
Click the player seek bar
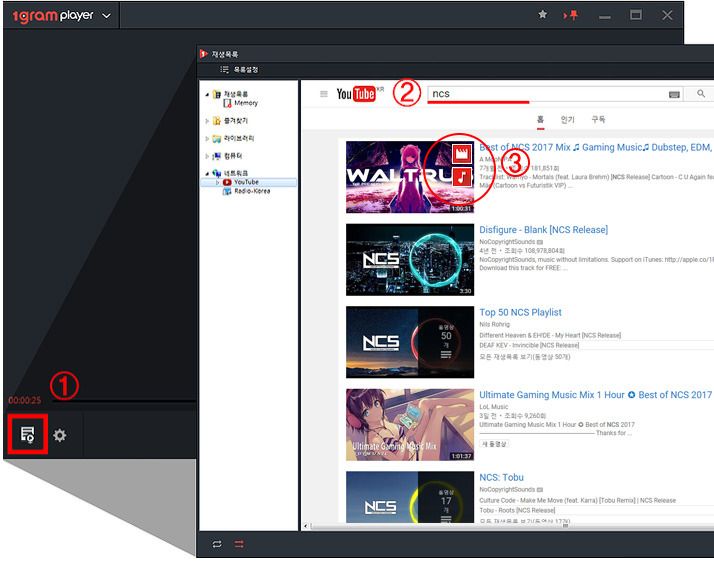click(x=123, y=401)
